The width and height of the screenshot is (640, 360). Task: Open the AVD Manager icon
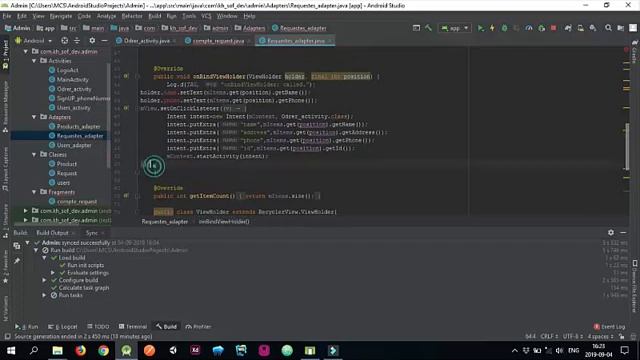point(580,28)
